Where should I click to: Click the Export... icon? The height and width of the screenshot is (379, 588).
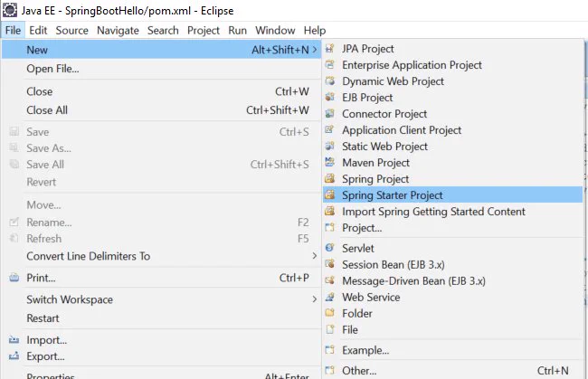14,356
